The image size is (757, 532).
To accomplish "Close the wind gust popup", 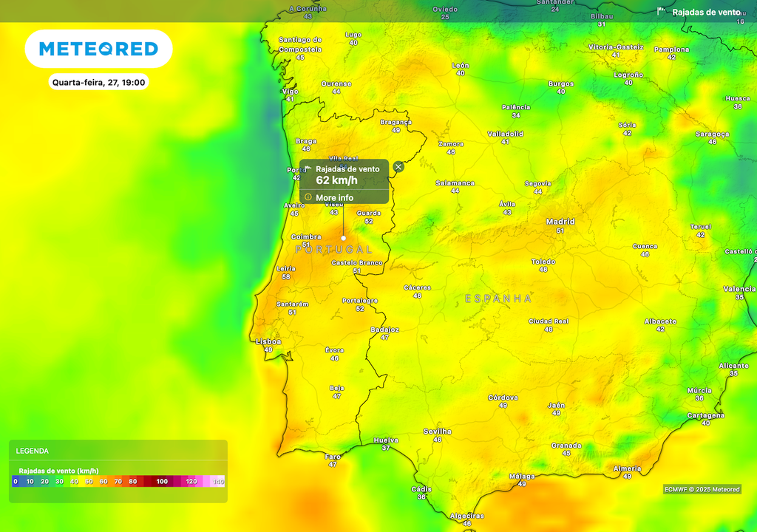I will [x=398, y=167].
